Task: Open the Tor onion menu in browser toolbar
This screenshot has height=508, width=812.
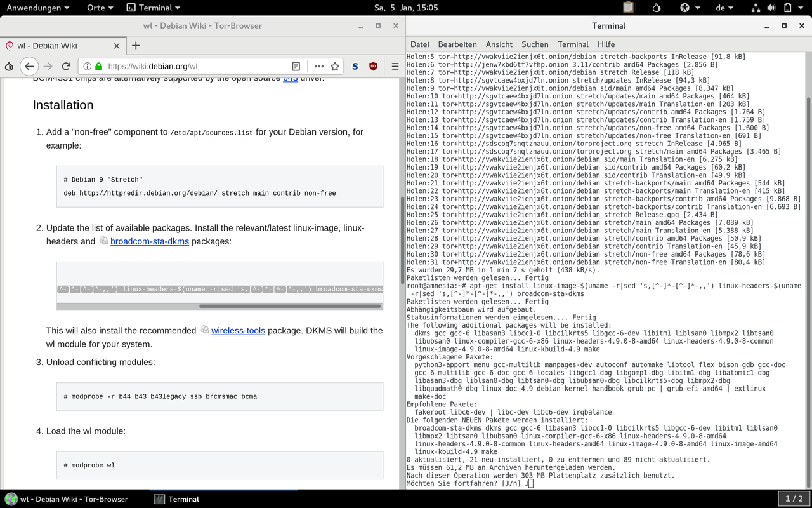Action: tap(9, 66)
